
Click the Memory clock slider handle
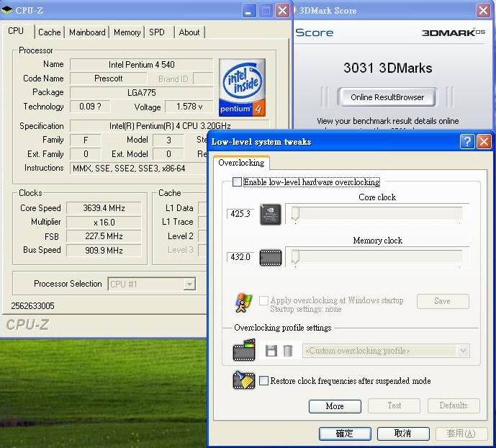tap(295, 256)
